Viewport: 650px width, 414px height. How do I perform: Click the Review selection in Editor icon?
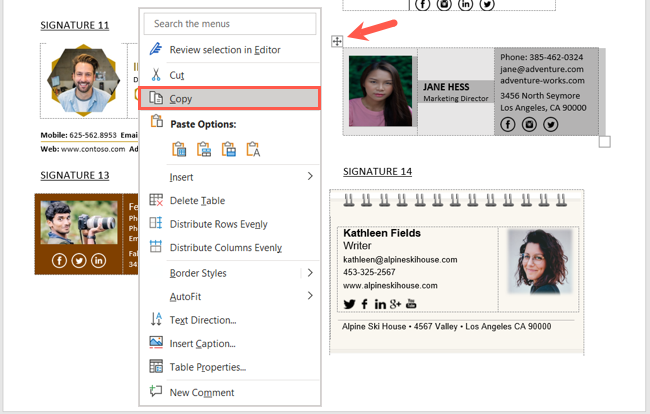coord(156,49)
